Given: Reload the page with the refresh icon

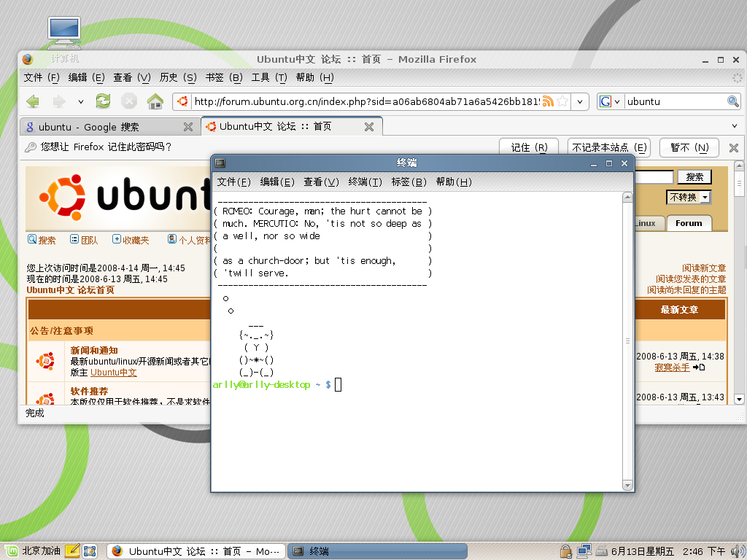Looking at the screenshot, I should point(103,101).
